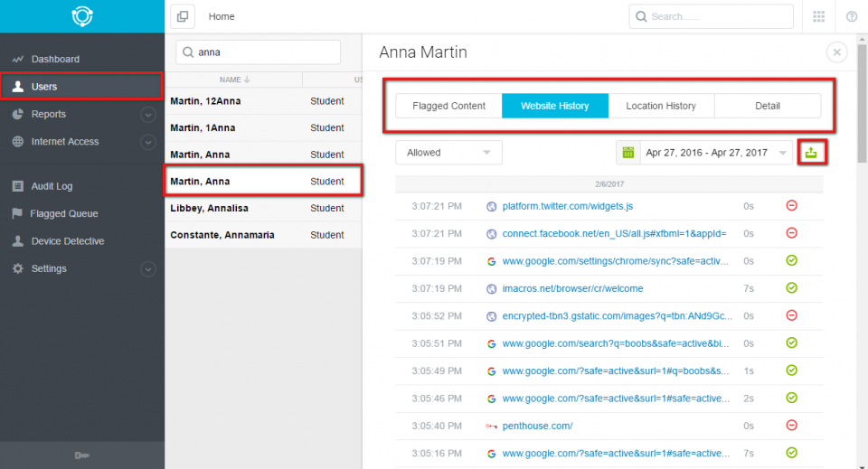Viewport: 868px width, 469px height.
Task: Click the Home breadcrumb
Action: coord(222,16)
